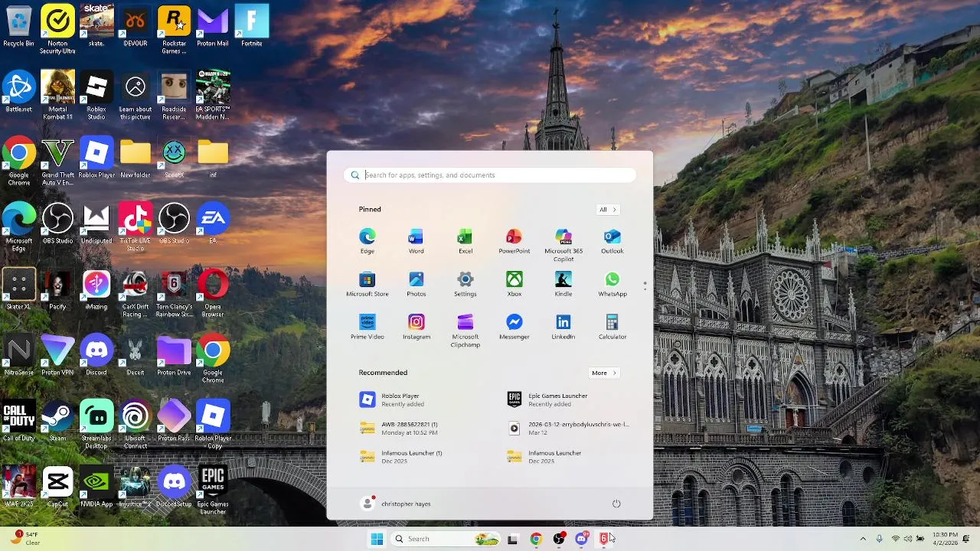Launch Messenger from pinned apps
Image resolution: width=980 pixels, height=551 pixels.
tap(514, 327)
